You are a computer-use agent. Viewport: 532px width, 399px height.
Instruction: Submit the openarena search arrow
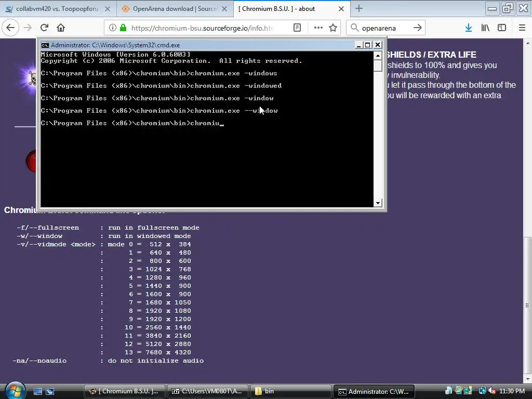click(418, 28)
